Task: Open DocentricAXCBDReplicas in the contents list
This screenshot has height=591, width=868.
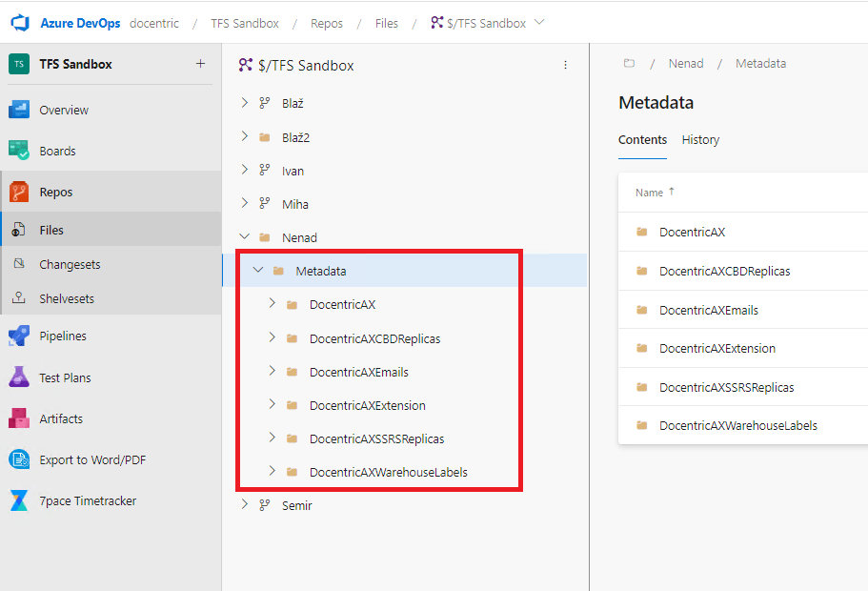Action: [724, 271]
